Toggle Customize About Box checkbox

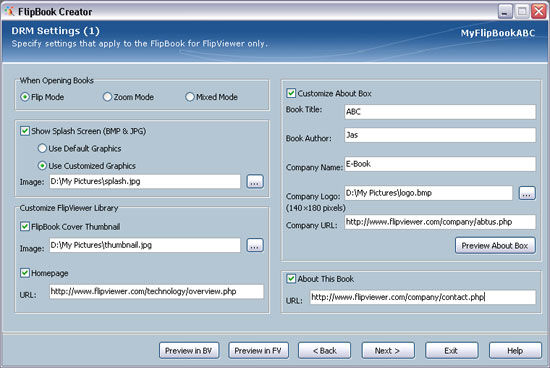pos(291,93)
